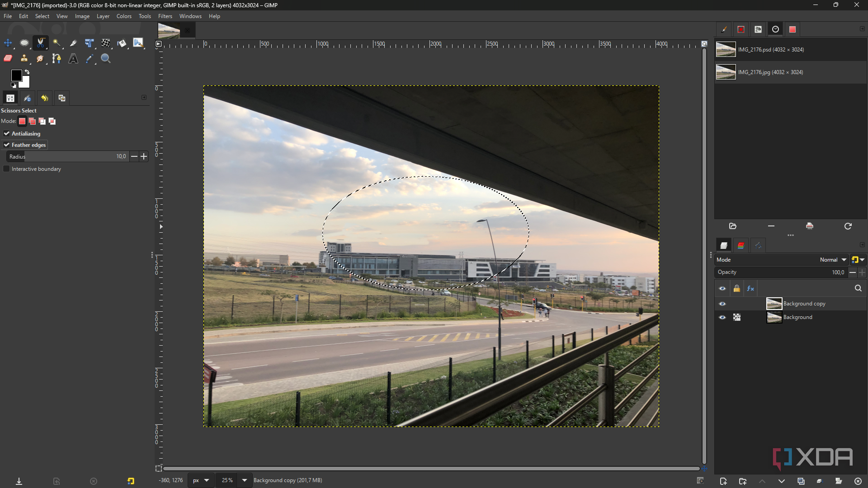Select the Warp Transform tool
The image size is (868, 488).
(x=106, y=43)
